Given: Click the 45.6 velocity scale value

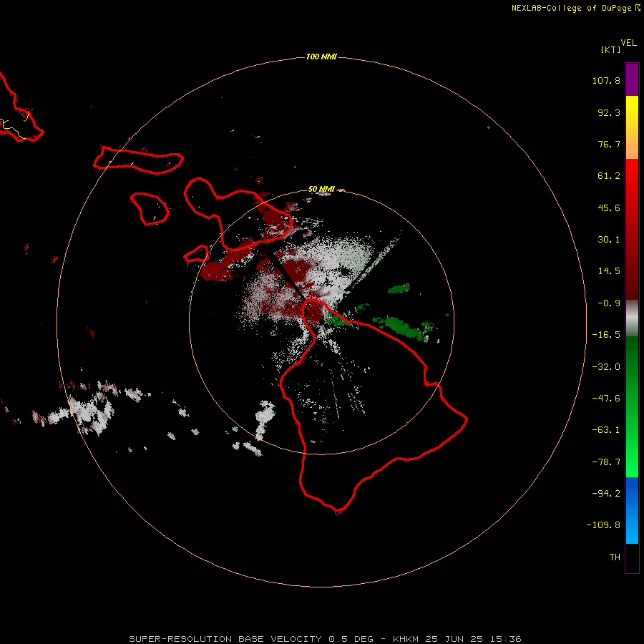Looking at the screenshot, I should (x=609, y=208).
